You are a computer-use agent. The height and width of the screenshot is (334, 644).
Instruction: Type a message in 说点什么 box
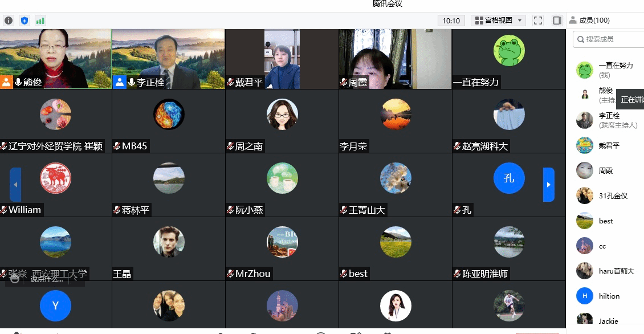coord(46,279)
